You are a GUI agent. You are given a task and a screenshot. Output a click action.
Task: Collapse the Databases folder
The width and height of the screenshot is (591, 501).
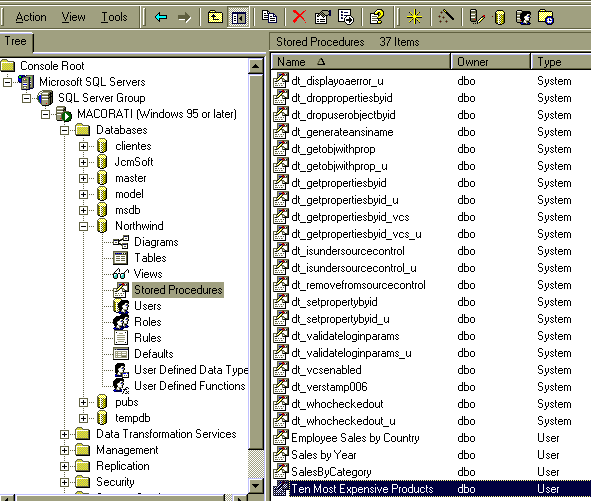(64, 130)
